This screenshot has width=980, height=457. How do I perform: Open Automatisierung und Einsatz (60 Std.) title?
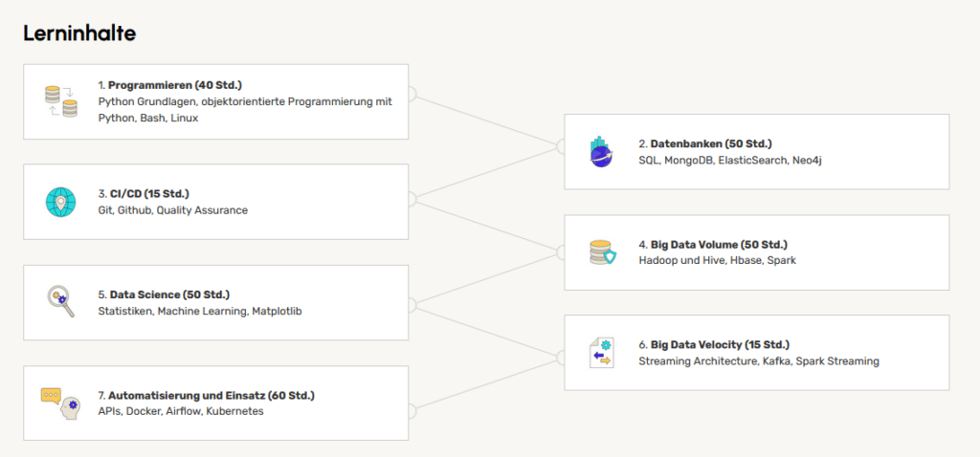pyautogui.click(x=212, y=395)
